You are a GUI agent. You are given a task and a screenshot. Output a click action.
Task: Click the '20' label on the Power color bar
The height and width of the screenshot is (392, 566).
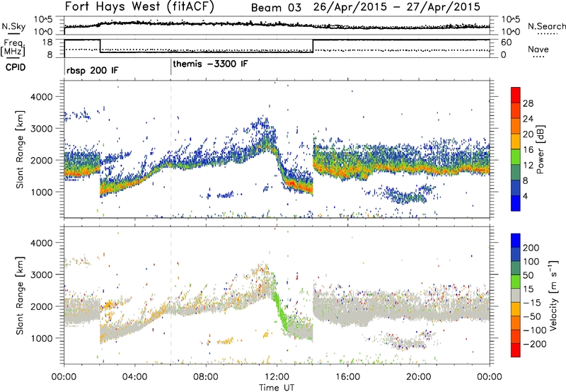pos(528,134)
